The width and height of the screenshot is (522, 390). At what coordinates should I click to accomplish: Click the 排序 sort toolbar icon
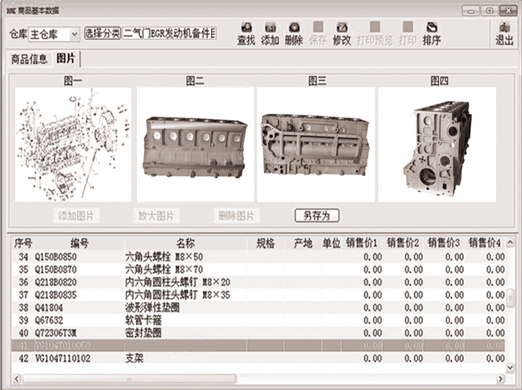click(x=432, y=34)
